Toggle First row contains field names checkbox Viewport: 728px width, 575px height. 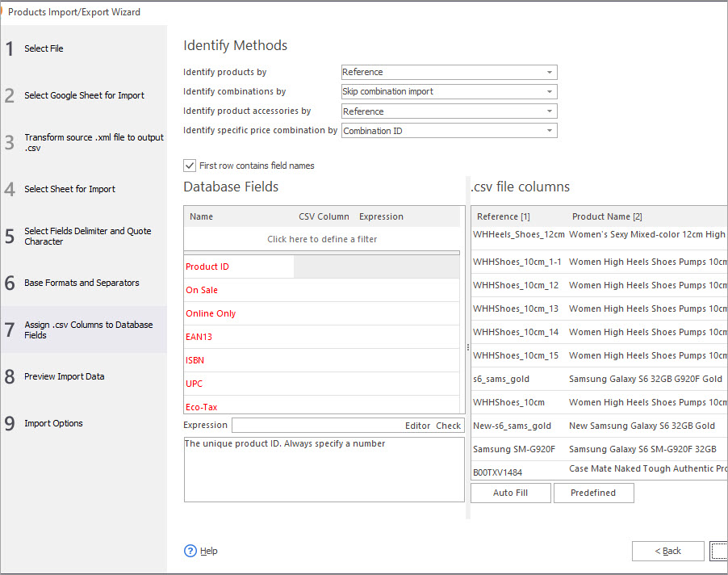tap(190, 166)
